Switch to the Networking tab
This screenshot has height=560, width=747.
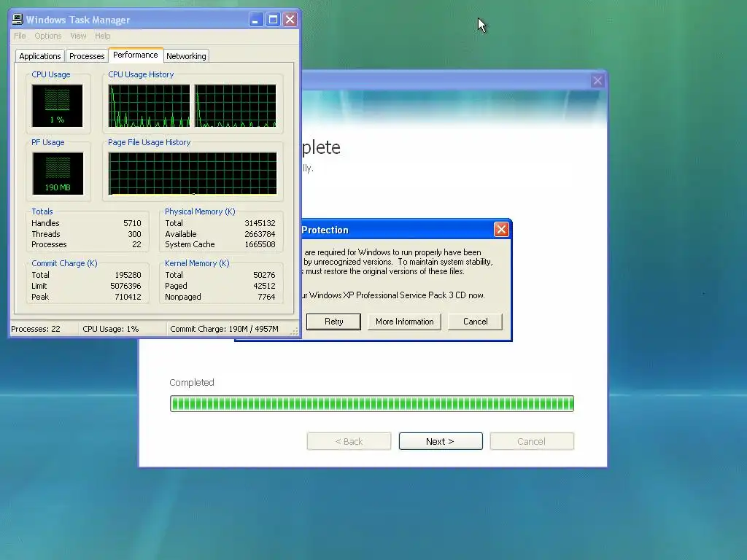[186, 56]
